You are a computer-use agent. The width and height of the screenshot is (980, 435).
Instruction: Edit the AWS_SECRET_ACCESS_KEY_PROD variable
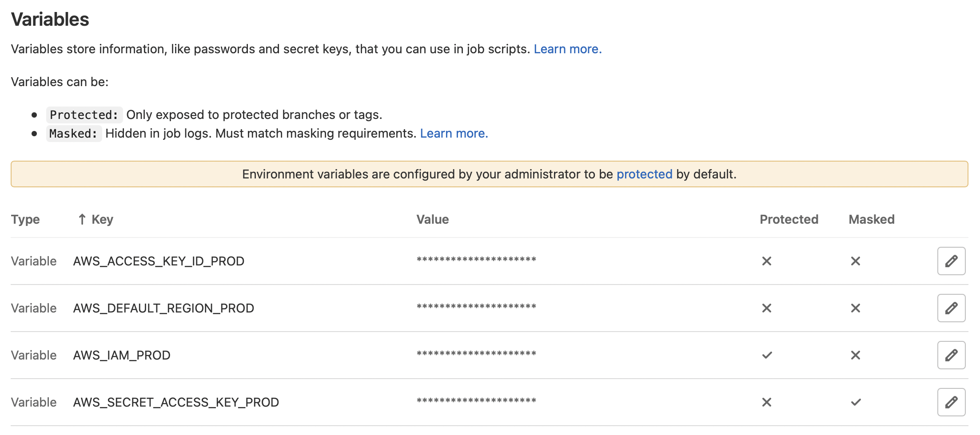coord(951,402)
